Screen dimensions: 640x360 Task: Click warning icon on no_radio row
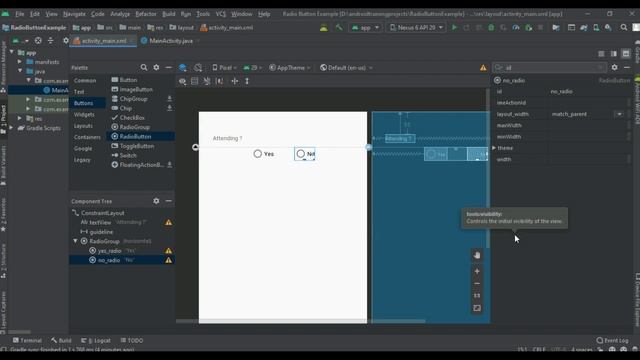pos(168,260)
